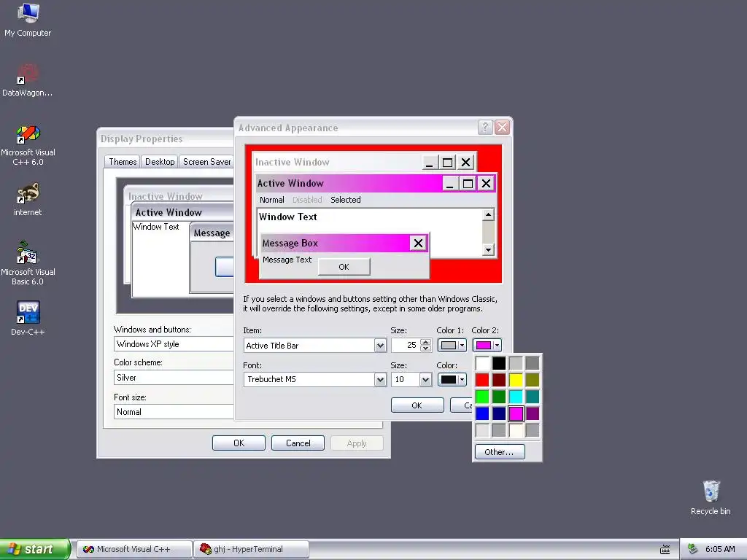The height and width of the screenshot is (560, 747).
Task: Expand the font Size dropdown showing 10
Action: point(425,379)
